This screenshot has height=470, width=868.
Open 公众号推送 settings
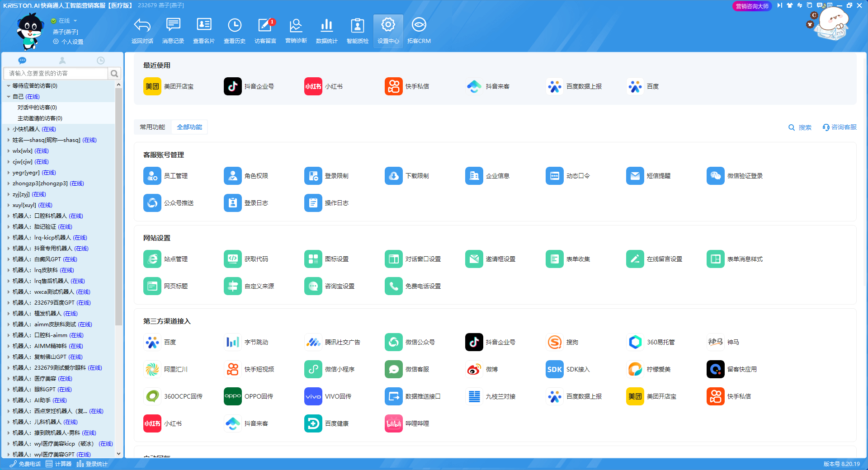click(169, 203)
